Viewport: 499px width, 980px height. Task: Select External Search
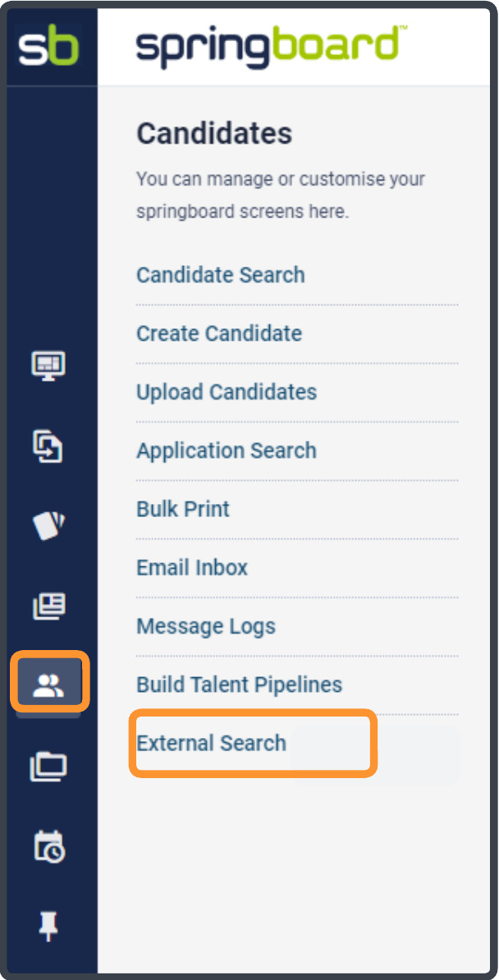[212, 743]
